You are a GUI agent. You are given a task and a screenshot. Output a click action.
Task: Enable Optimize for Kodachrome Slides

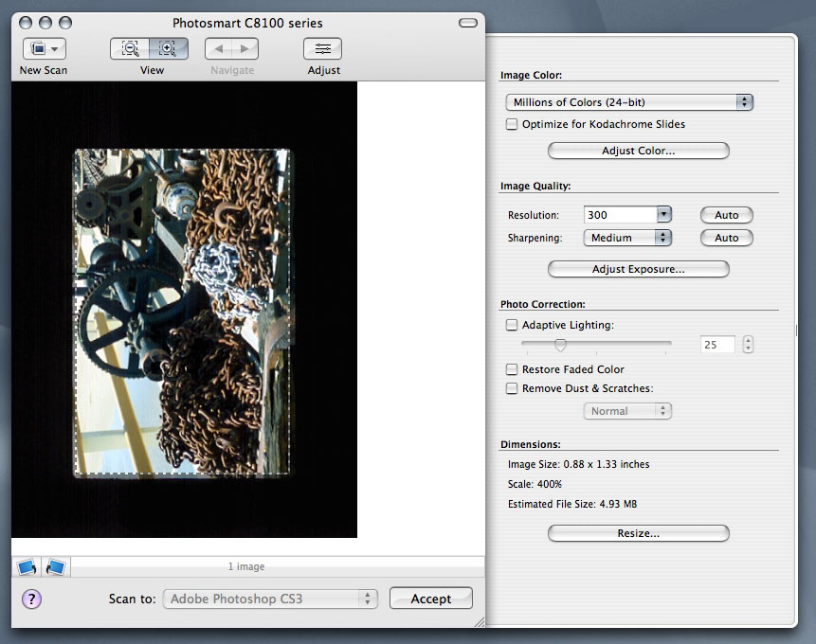point(512,124)
